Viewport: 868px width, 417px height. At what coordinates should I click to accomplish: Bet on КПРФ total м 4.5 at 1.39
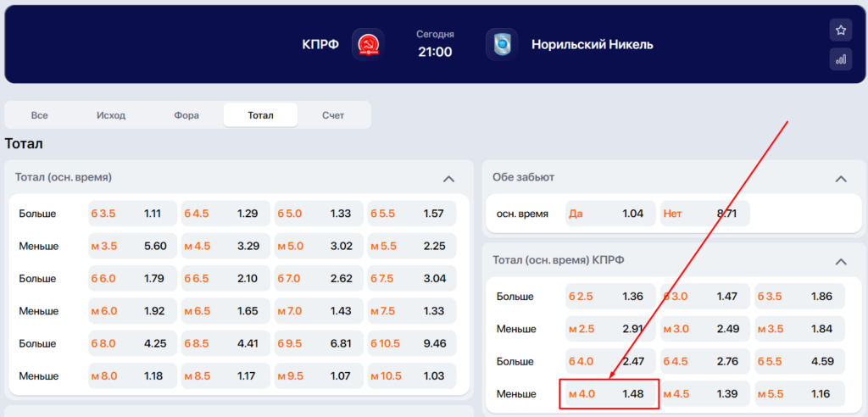tap(704, 394)
